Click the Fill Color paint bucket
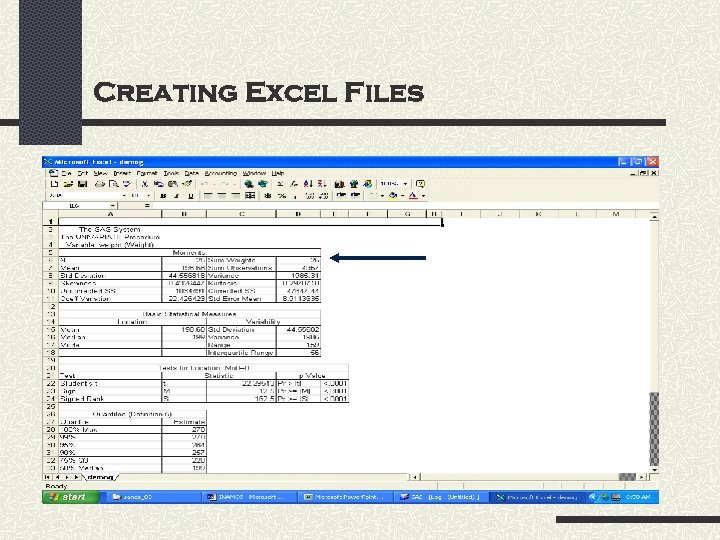The height and width of the screenshot is (540, 720). click(x=393, y=196)
